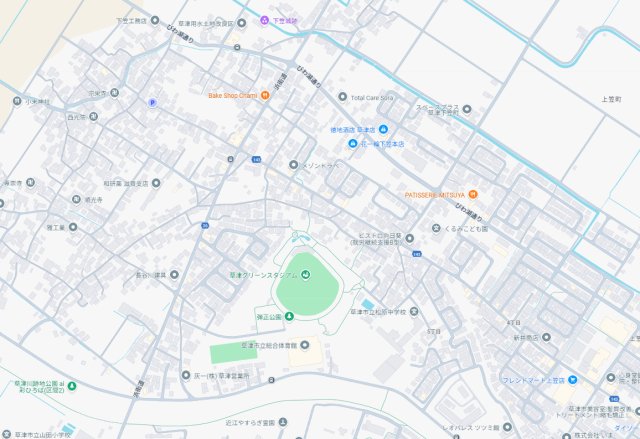Click the 下笠工務店 gray pin
Screen dimensions: 640x439
point(155,20)
